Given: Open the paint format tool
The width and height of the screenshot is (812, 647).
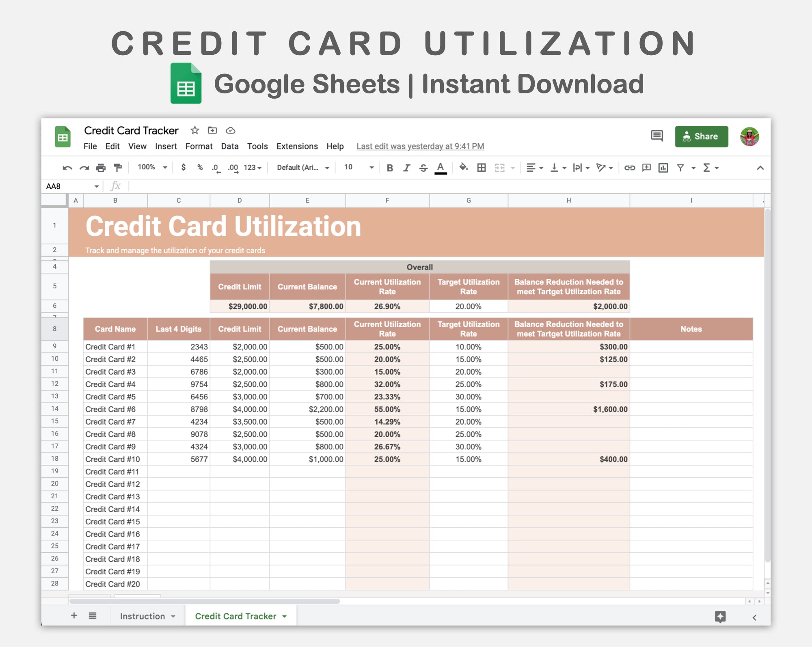Looking at the screenshot, I should (x=118, y=167).
